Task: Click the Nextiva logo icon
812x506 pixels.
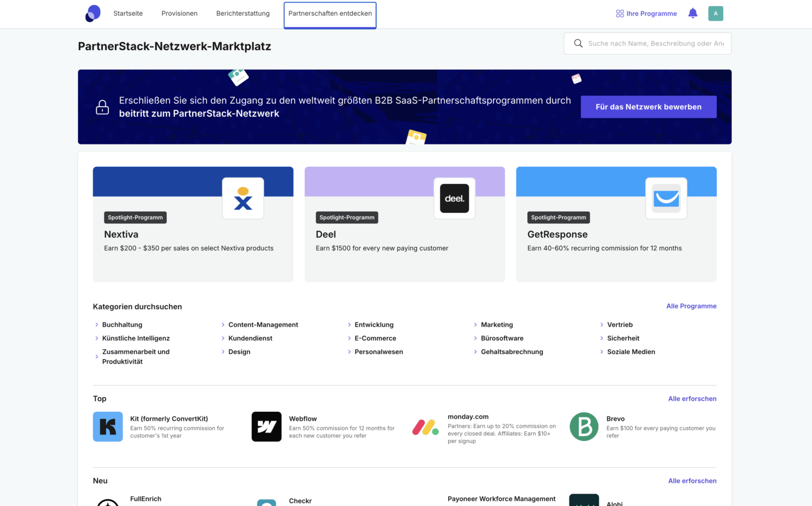Action: 243,199
